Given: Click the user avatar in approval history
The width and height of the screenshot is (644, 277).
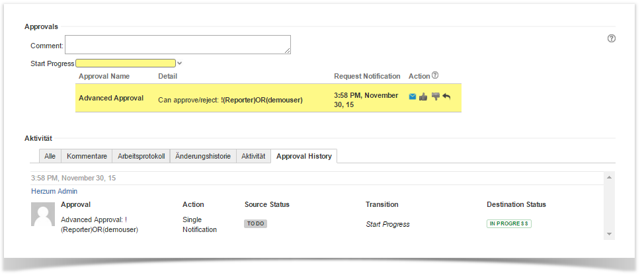Looking at the screenshot, I should pos(43,214).
